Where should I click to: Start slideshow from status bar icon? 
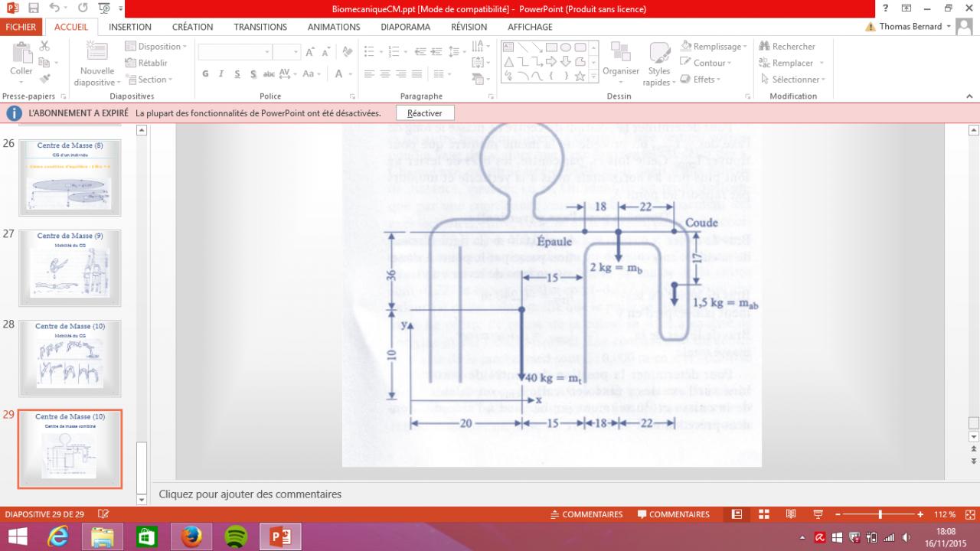click(818, 514)
